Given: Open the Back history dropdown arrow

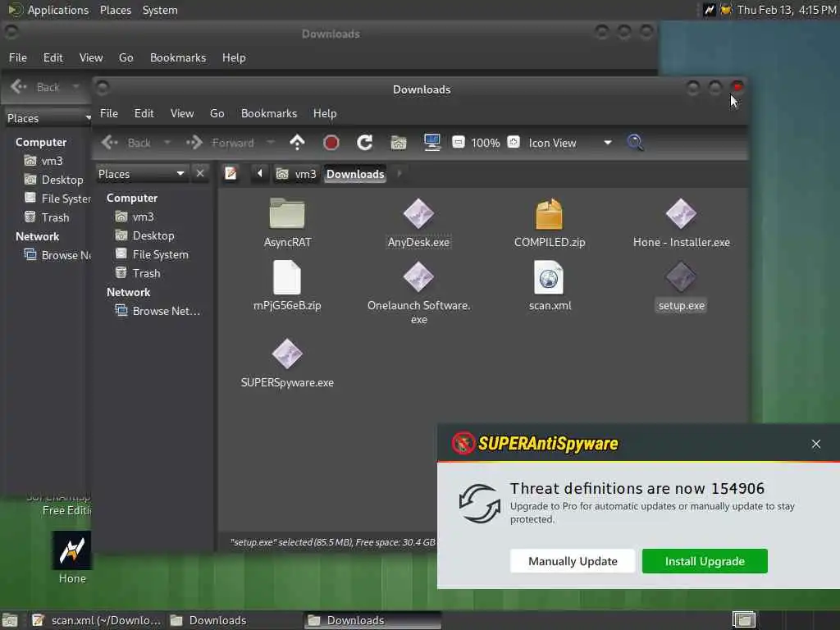Looking at the screenshot, I should (x=167, y=143).
